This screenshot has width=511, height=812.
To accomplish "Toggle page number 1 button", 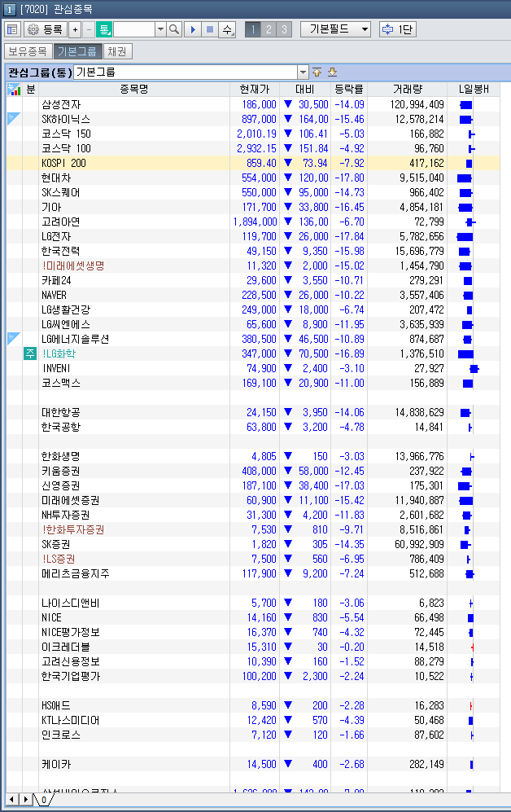I will point(252,29).
